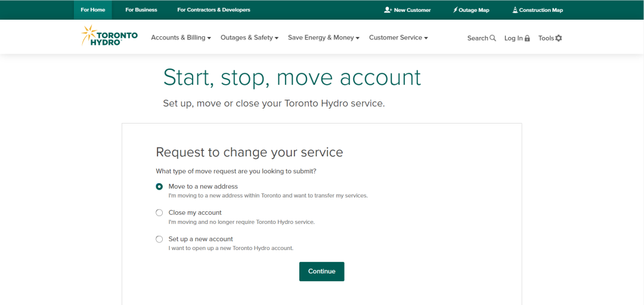Viewport: 644px width, 305px height.
Task: Click the Log In text link
Action: pos(513,38)
